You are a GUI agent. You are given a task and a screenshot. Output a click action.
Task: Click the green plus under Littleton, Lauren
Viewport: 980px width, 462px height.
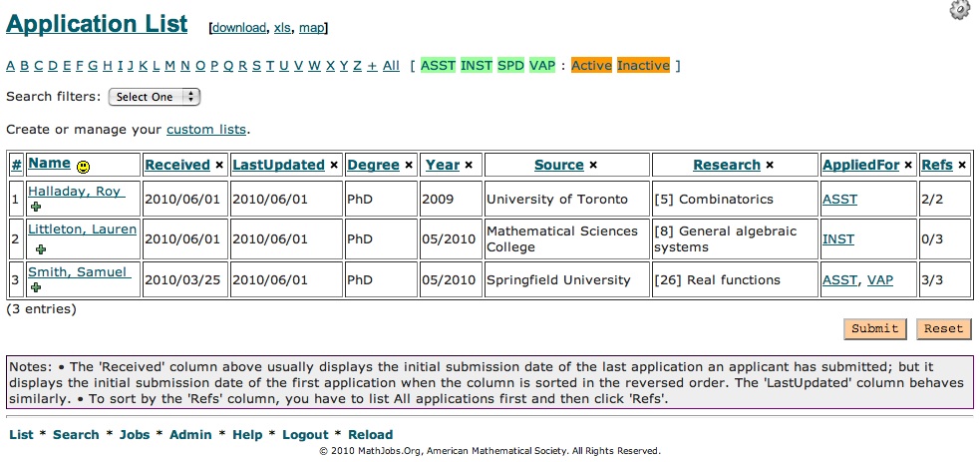40,247
